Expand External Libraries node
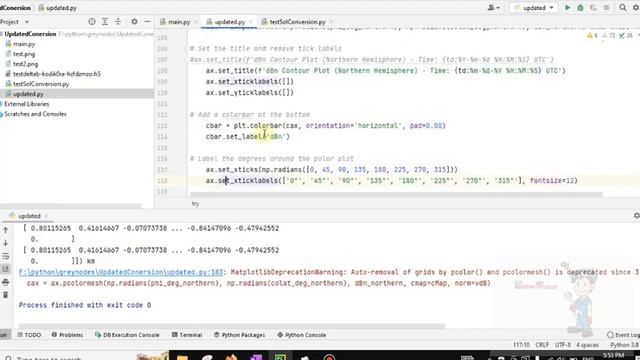 (x=26, y=104)
